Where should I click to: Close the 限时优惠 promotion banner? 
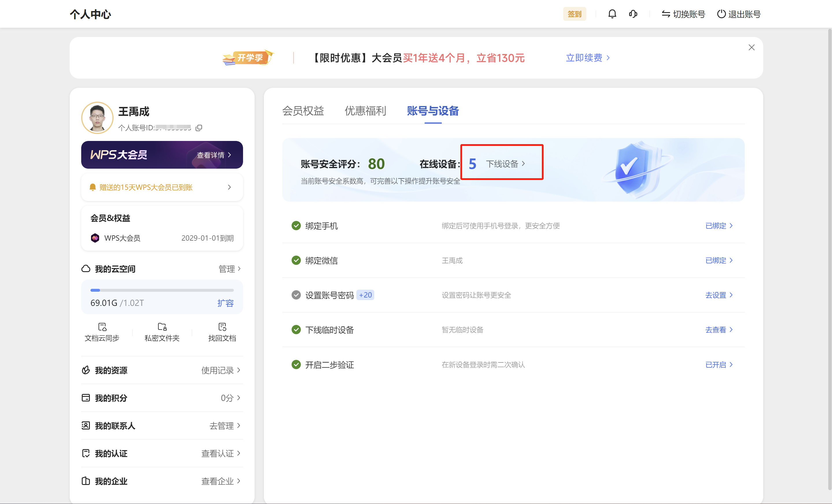751,47
